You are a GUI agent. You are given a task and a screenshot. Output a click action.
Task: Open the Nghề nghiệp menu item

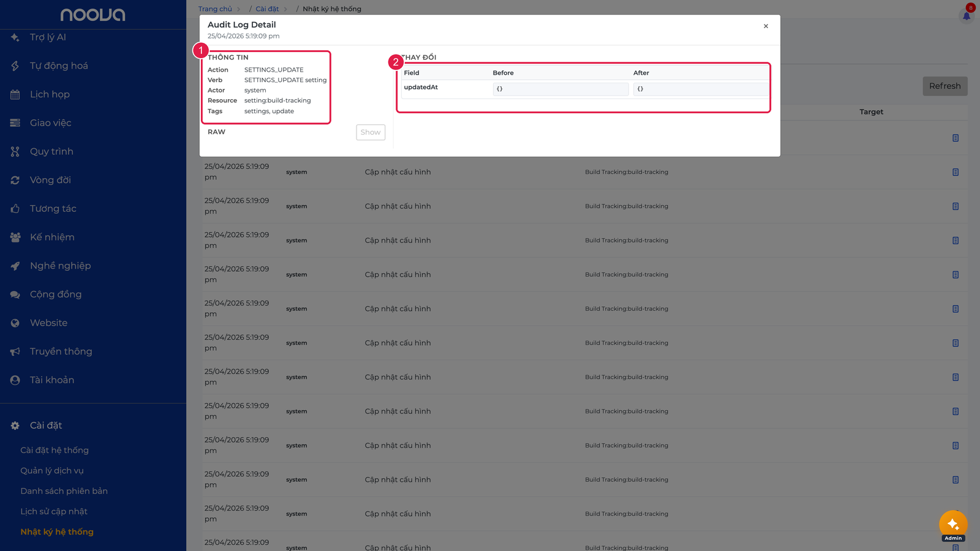[x=60, y=266]
